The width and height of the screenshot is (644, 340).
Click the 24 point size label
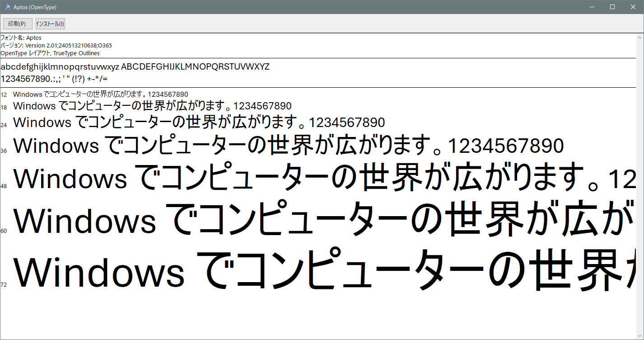[4, 125]
